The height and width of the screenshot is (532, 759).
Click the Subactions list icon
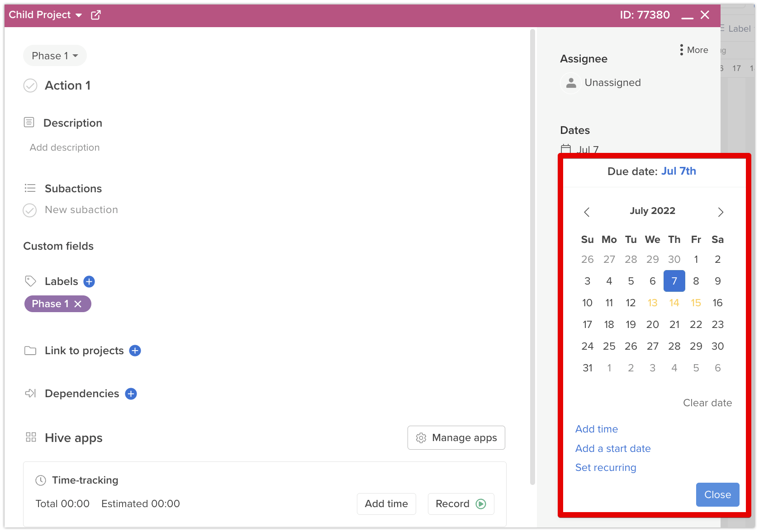30,188
